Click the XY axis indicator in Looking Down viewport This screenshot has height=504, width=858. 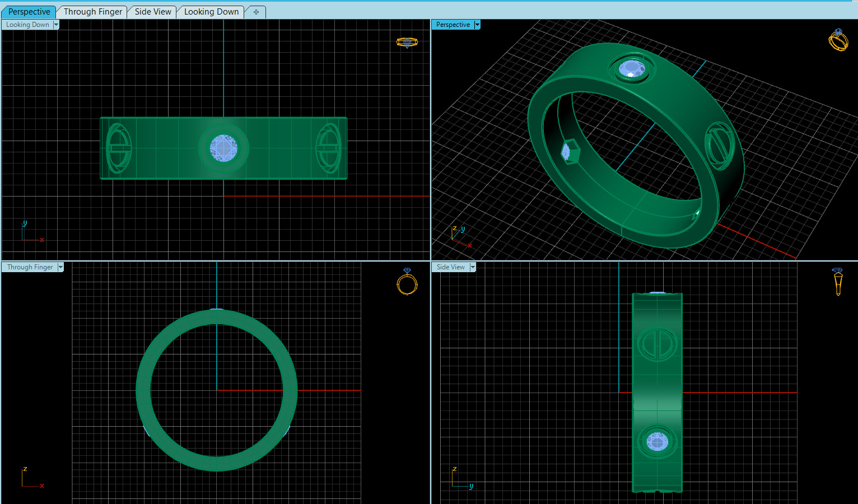32,232
